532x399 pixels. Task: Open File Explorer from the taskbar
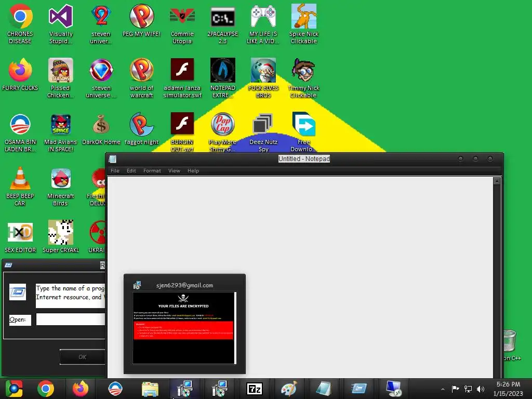(x=150, y=389)
